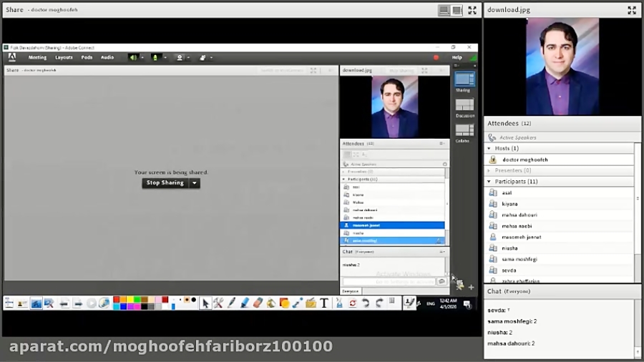Select participant sevda in outer list
Screen dimensions: 644x362
point(560,270)
